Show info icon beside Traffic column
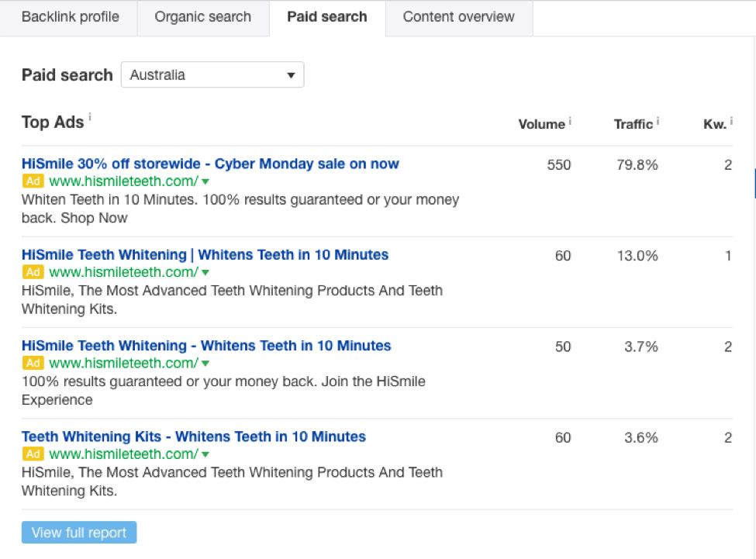Image resolution: width=756 pixels, height=559 pixels. tap(658, 121)
